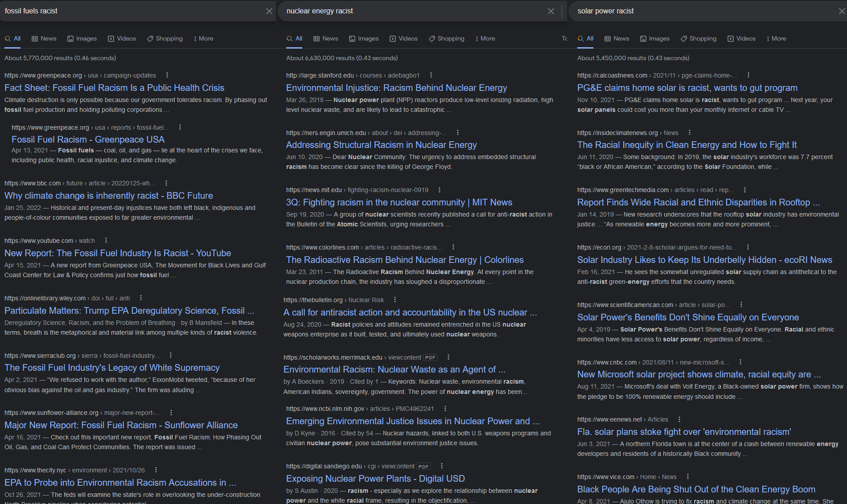Image resolution: width=847 pixels, height=504 pixels.
Task: Clear the 'fossil fuels racist' search box
Action: (269, 11)
